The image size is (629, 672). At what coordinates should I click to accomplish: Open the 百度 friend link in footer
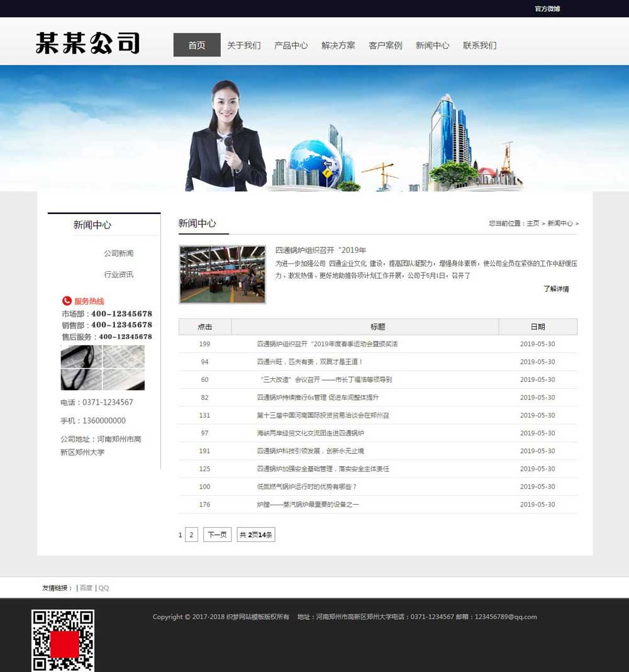(85, 587)
